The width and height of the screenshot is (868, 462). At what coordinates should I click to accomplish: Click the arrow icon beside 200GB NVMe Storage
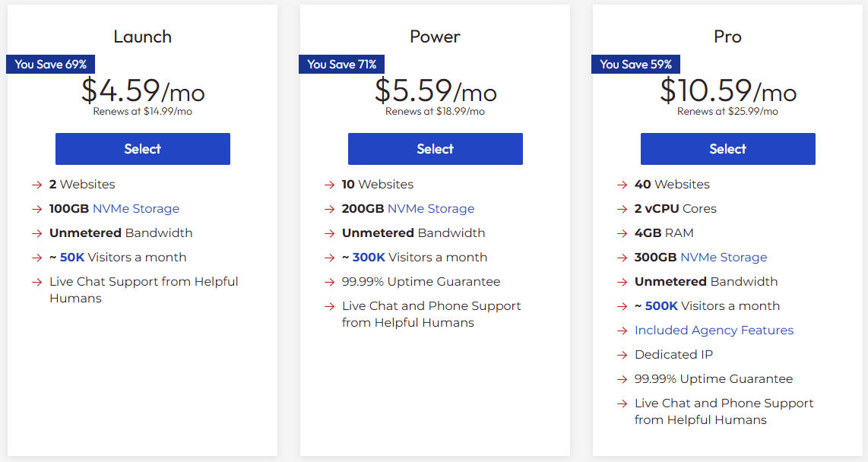coord(330,209)
